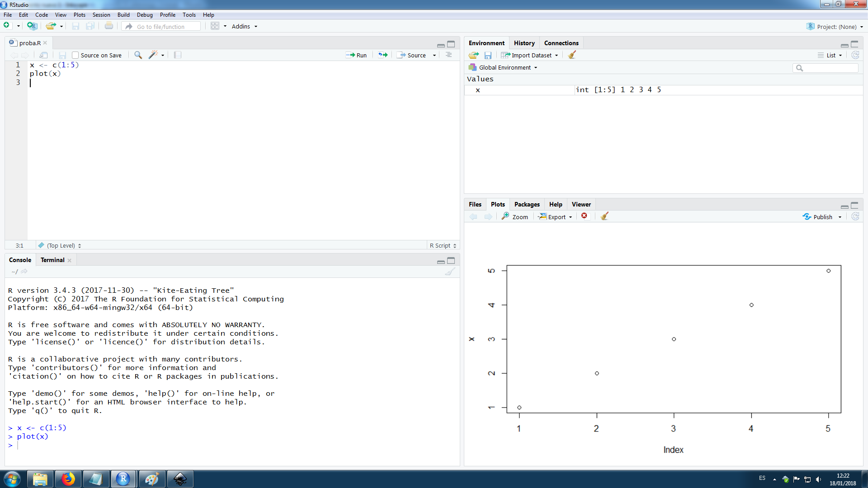The image size is (868, 488).
Task: Switch to the Files tab
Action: click(x=475, y=204)
